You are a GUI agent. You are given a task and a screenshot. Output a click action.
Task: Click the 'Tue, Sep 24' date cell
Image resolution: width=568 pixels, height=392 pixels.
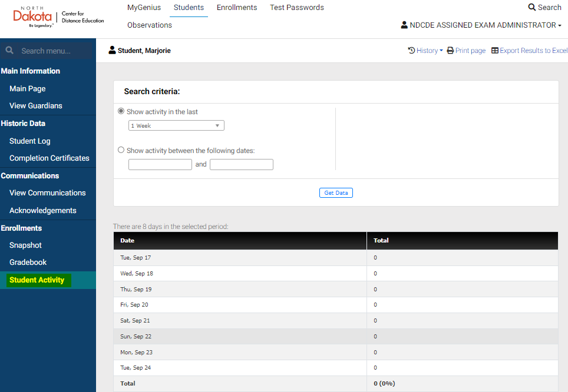click(240, 368)
